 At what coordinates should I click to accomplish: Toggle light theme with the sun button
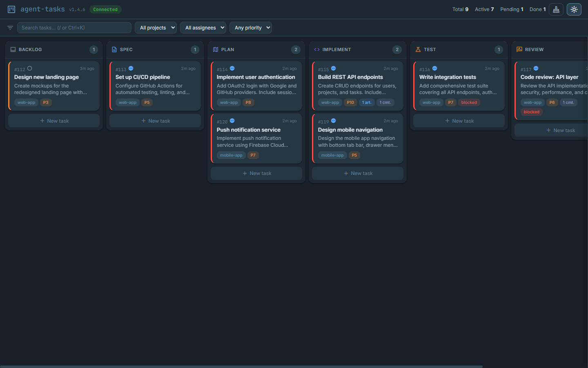[x=574, y=9]
